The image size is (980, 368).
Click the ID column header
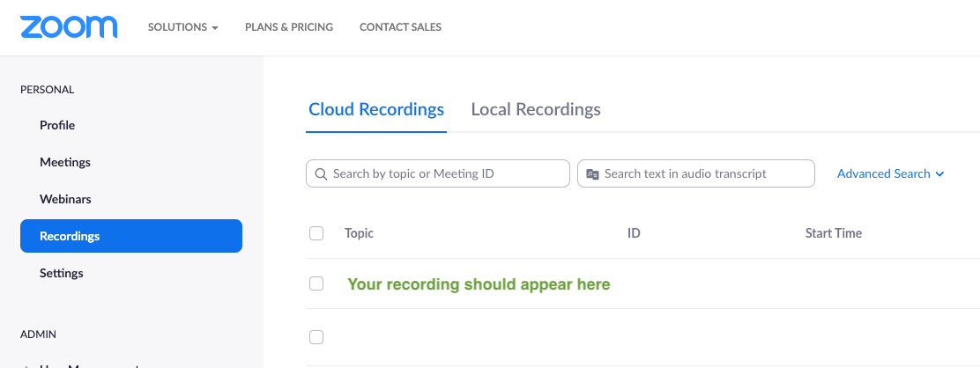[x=634, y=233]
